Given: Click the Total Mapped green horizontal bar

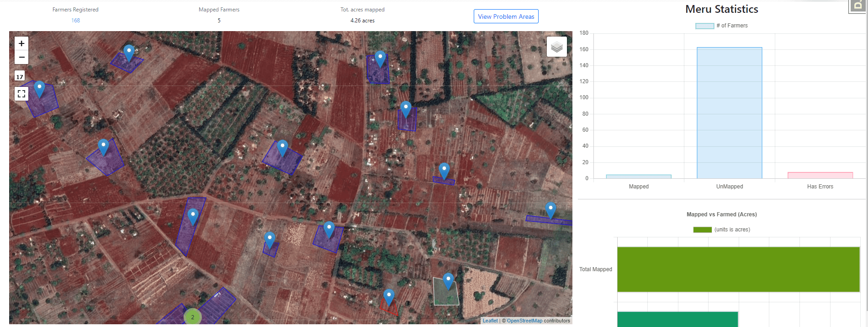Looking at the screenshot, I should pos(738,269).
